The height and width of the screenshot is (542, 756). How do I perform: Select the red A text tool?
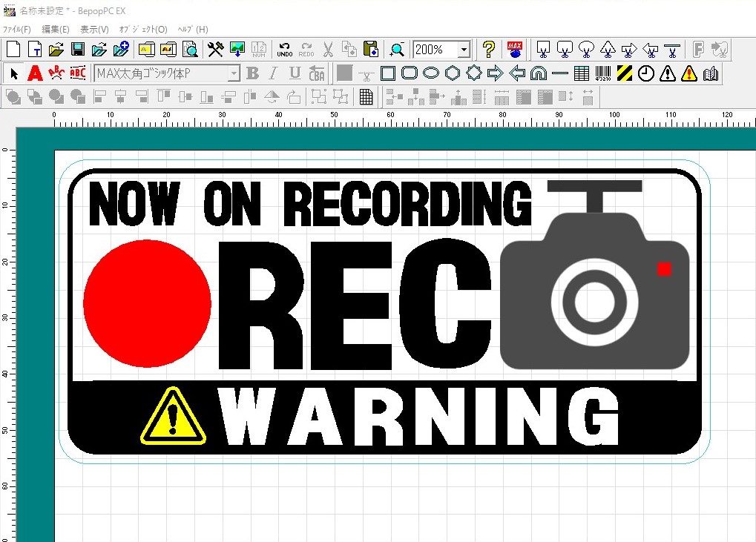coord(35,73)
